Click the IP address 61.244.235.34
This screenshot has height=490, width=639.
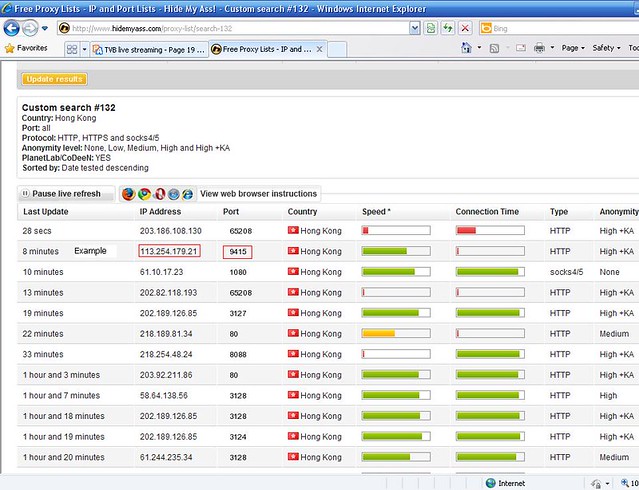(x=166, y=457)
